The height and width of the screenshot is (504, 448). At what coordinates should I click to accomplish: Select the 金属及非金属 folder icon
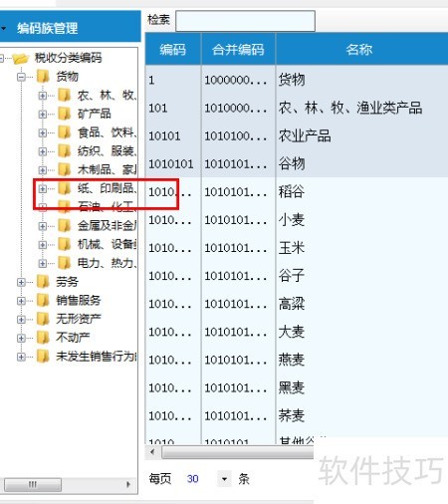[x=64, y=226]
